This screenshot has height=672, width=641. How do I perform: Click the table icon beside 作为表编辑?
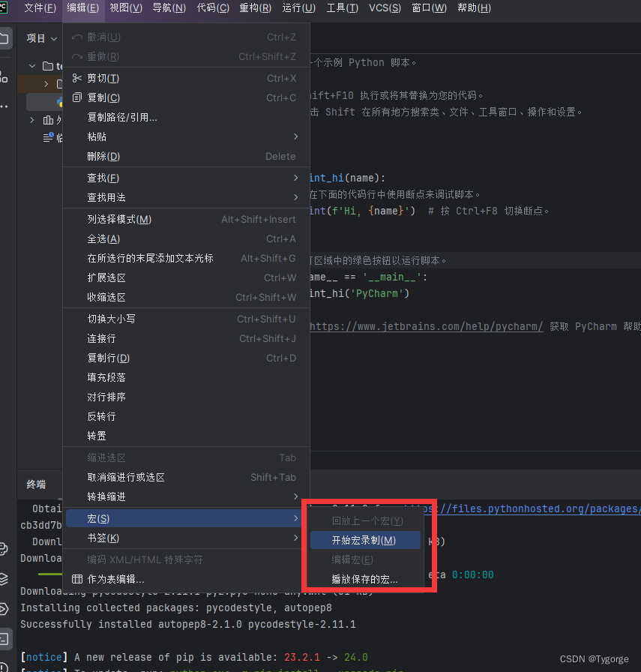[77, 579]
